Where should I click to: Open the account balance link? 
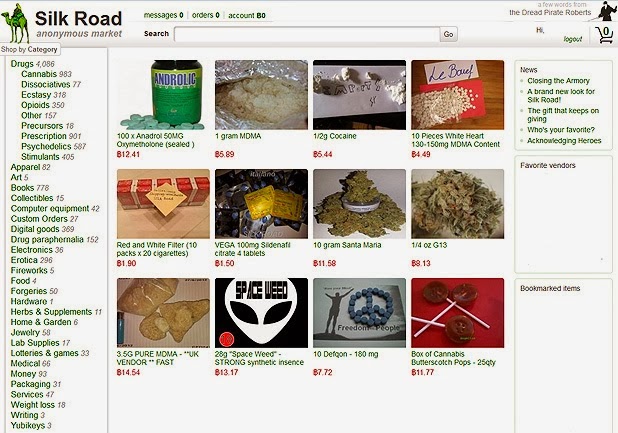247,15
